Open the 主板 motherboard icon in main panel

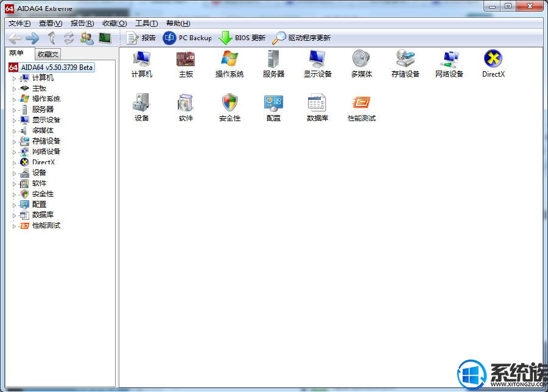(186, 58)
